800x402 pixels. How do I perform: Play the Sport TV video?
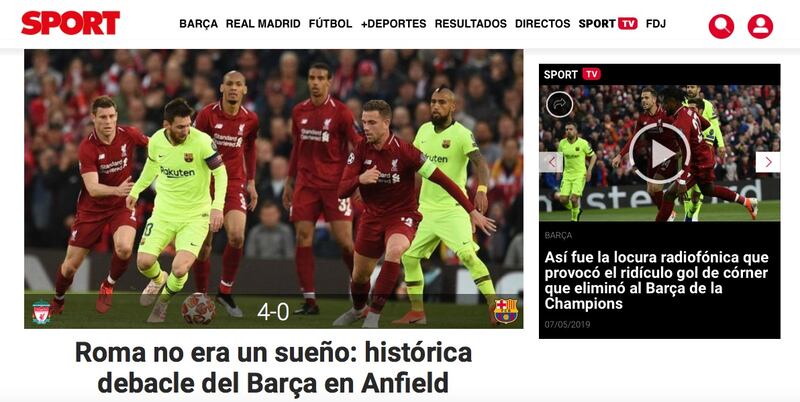(x=659, y=153)
